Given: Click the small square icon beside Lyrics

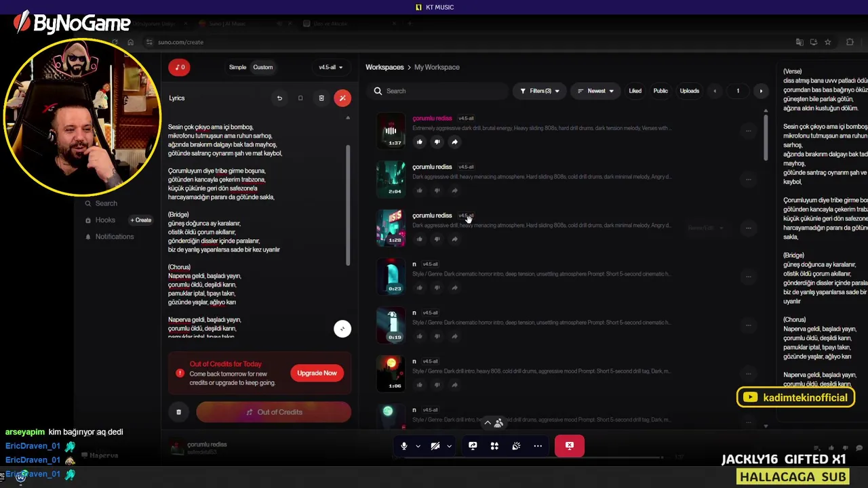Looking at the screenshot, I should [x=300, y=98].
